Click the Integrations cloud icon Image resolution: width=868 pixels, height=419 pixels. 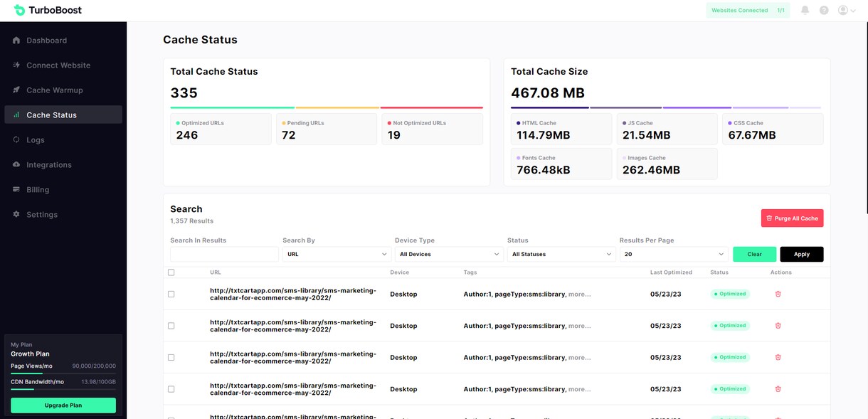pos(16,165)
